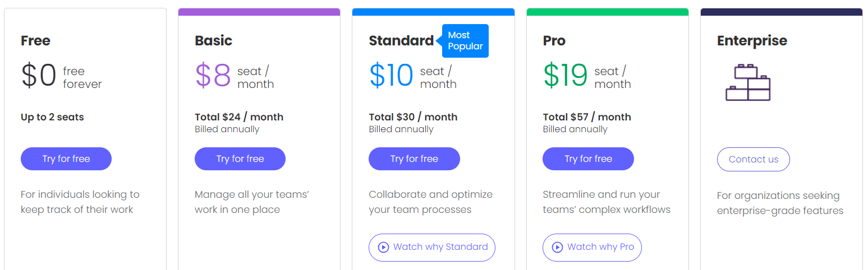
Task: Try the Standard plan for free
Action: (414, 159)
